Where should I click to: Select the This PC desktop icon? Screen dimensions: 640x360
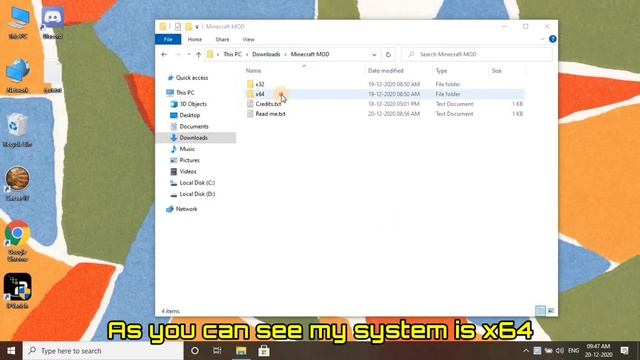pos(18,23)
